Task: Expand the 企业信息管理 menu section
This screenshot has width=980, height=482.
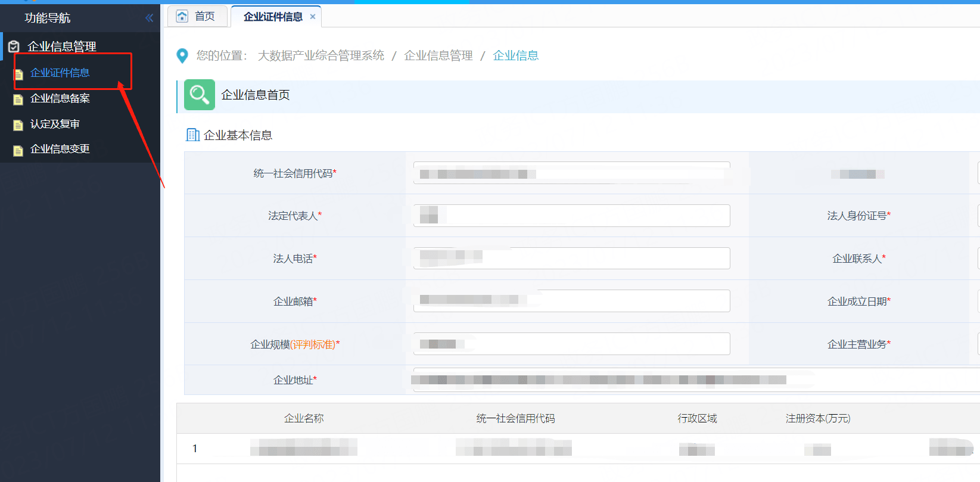Action: coord(62,46)
